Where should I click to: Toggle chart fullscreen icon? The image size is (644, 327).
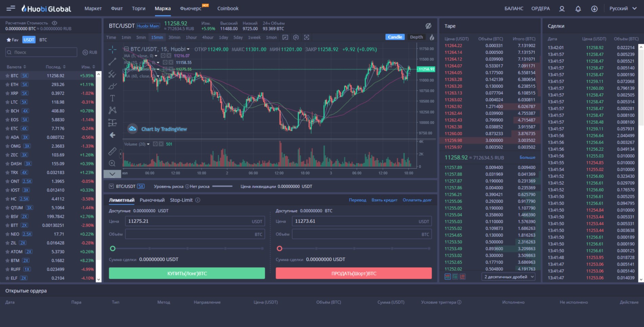[307, 37]
